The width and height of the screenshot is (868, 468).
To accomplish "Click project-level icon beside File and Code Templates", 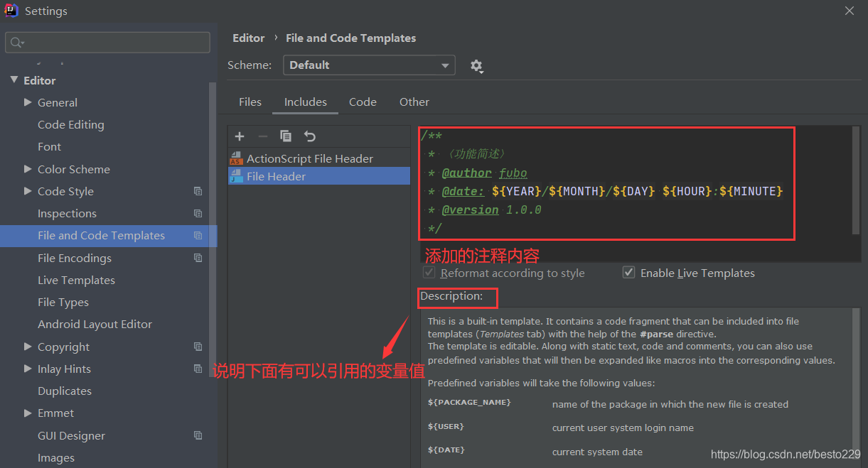I will tap(198, 235).
